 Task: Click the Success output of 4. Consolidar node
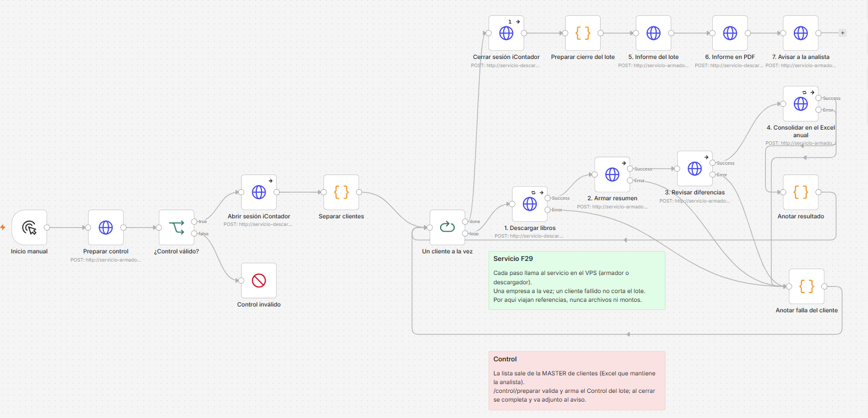point(818,98)
